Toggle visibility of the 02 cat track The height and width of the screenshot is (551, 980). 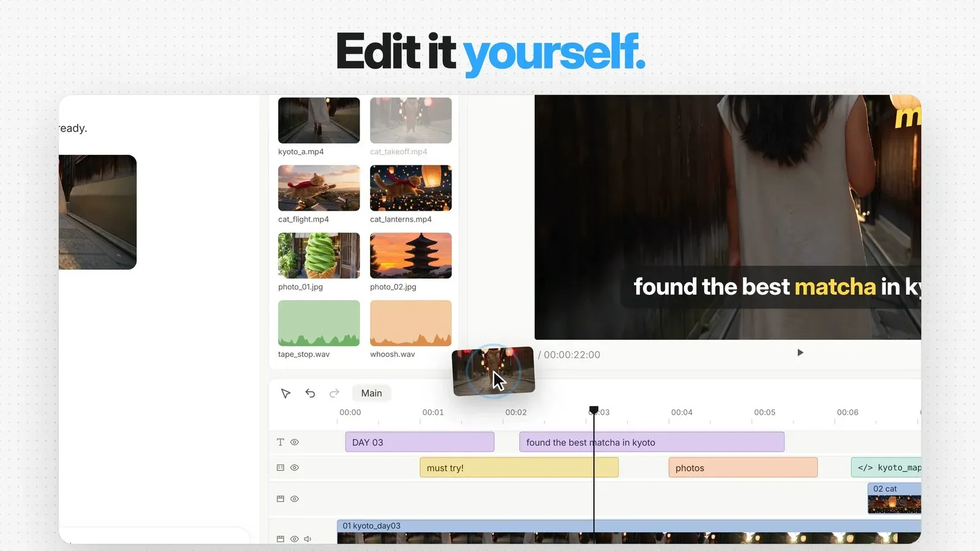(295, 499)
